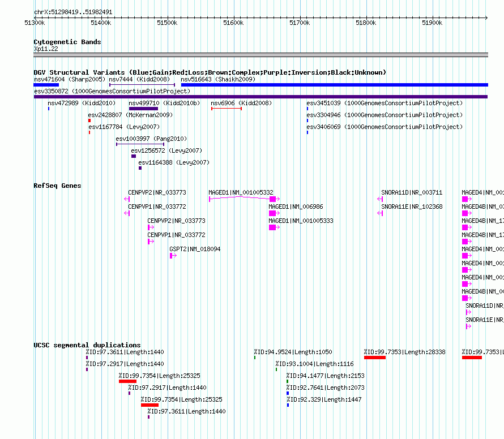
Task: Click the 51400k scale tick label
Action: pos(101,23)
